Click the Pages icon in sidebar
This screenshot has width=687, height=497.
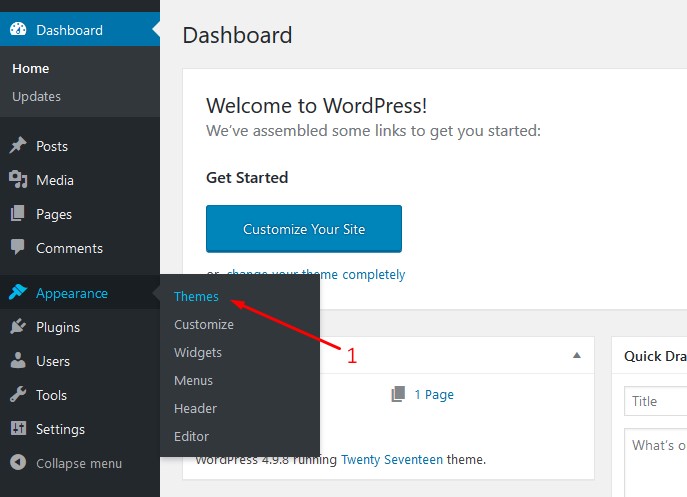(x=18, y=214)
